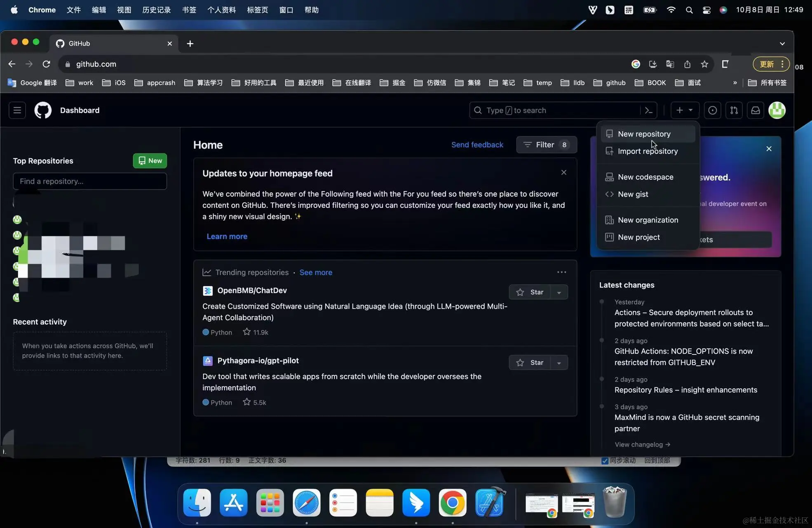Star the OpenBMB/ChatDev repository
The image size is (812, 528).
point(530,292)
